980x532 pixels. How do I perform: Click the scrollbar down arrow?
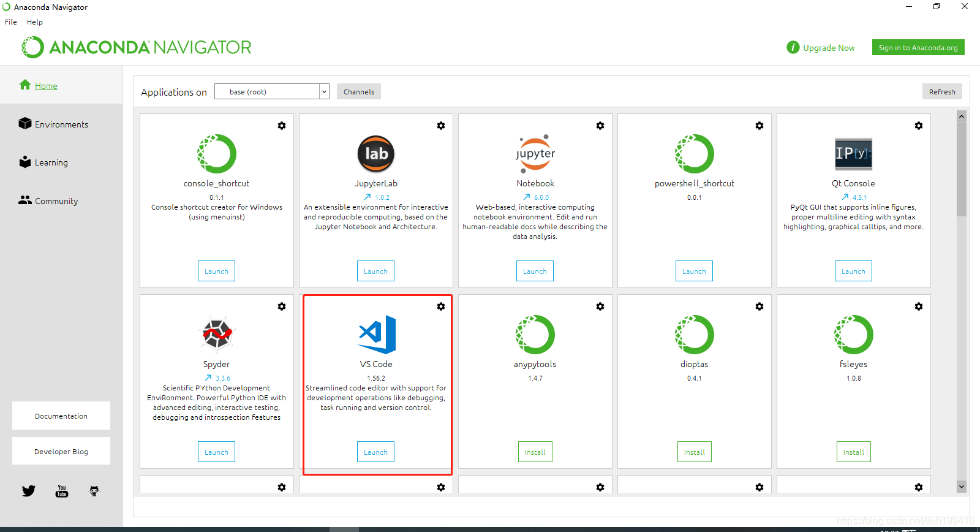coord(962,487)
